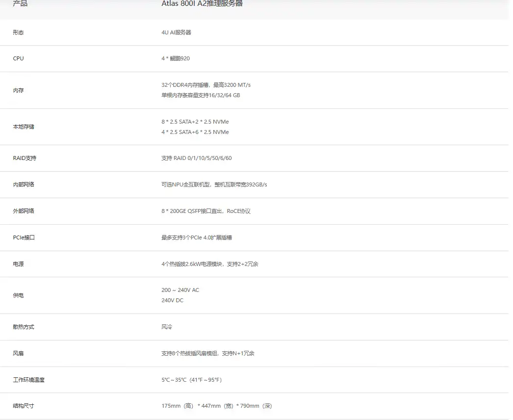
Task: Select the text 可选NPU全互联机型，整机互联带宽392GB/s
Action: pyautogui.click(x=214, y=184)
